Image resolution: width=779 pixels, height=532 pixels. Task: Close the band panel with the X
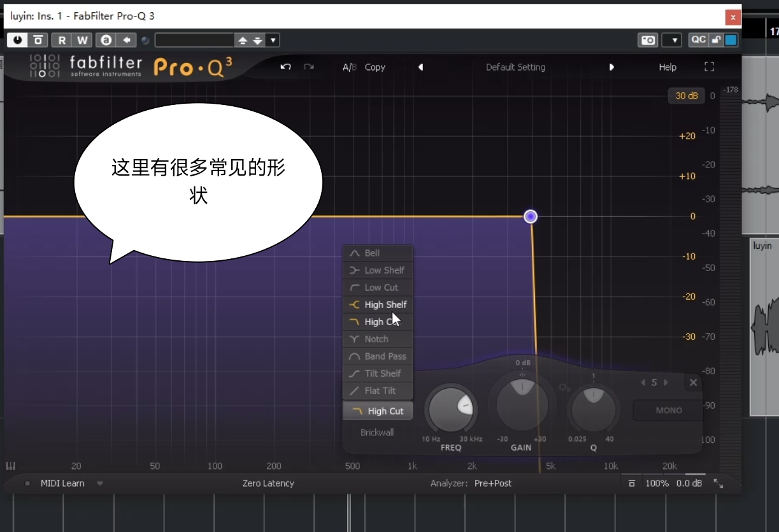tap(693, 382)
